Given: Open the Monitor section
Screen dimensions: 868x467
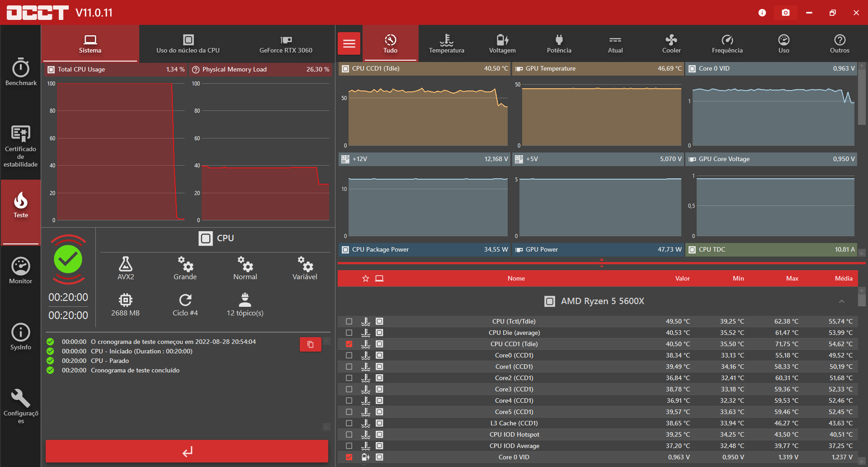Looking at the screenshot, I should tap(21, 270).
